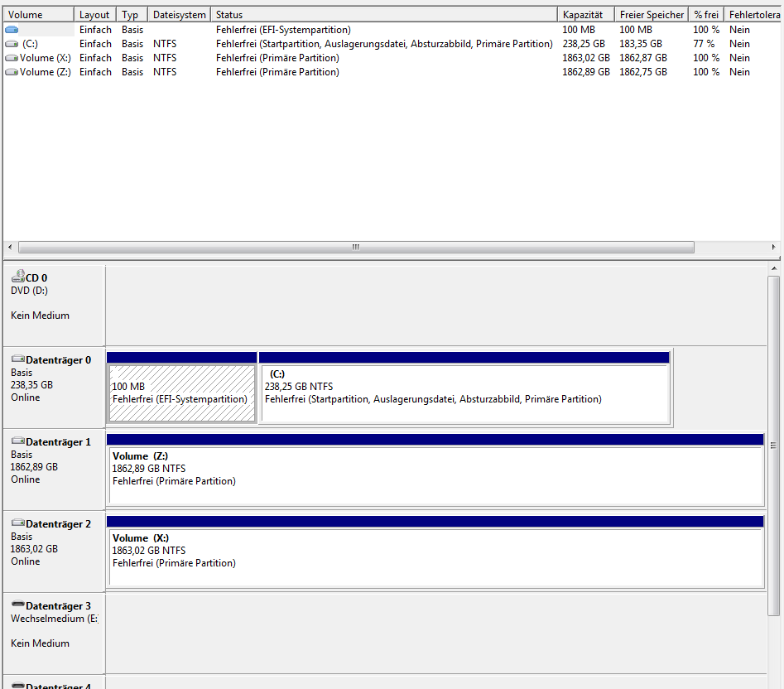Click the Datenträger 3 removable disk icon
The height and width of the screenshot is (689, 784).
[x=18, y=604]
